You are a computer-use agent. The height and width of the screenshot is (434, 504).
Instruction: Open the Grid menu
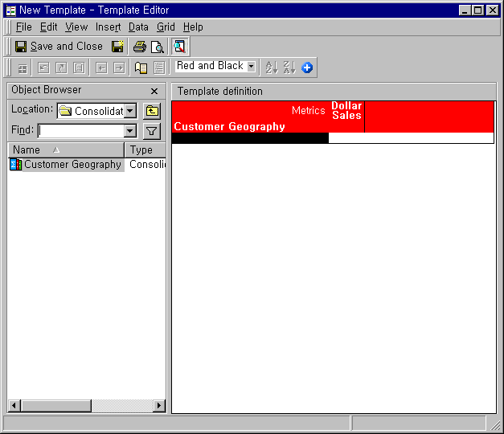(x=166, y=27)
